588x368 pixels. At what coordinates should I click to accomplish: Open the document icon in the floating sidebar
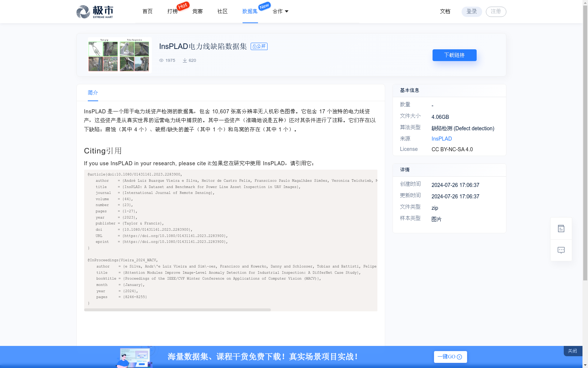pos(561,229)
